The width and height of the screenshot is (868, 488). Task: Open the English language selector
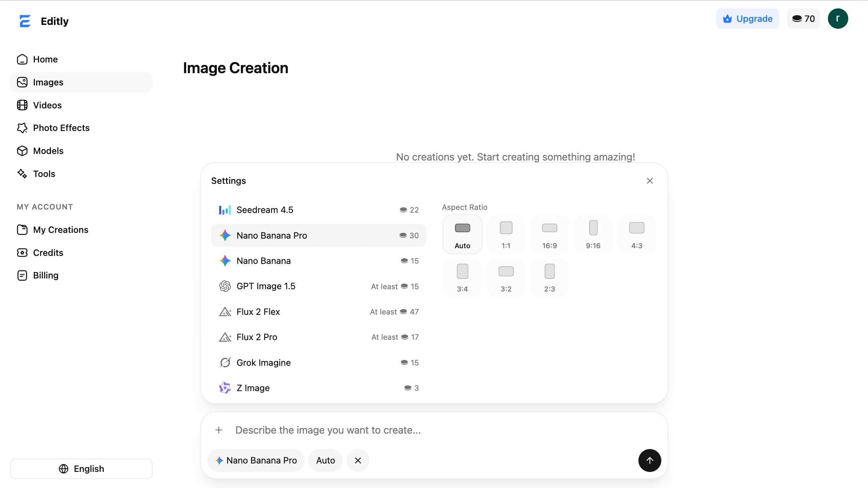coord(81,468)
